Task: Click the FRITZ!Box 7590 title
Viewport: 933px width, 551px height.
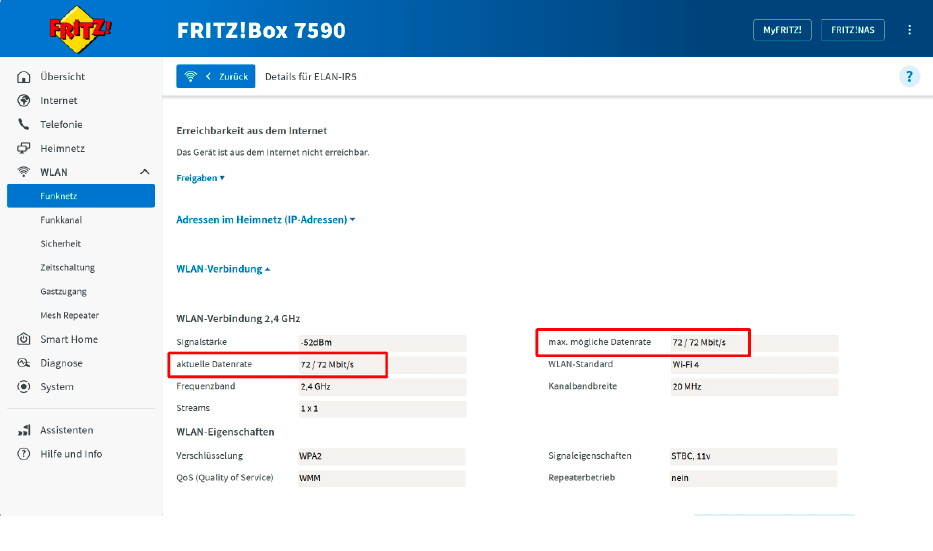Action: tap(261, 30)
